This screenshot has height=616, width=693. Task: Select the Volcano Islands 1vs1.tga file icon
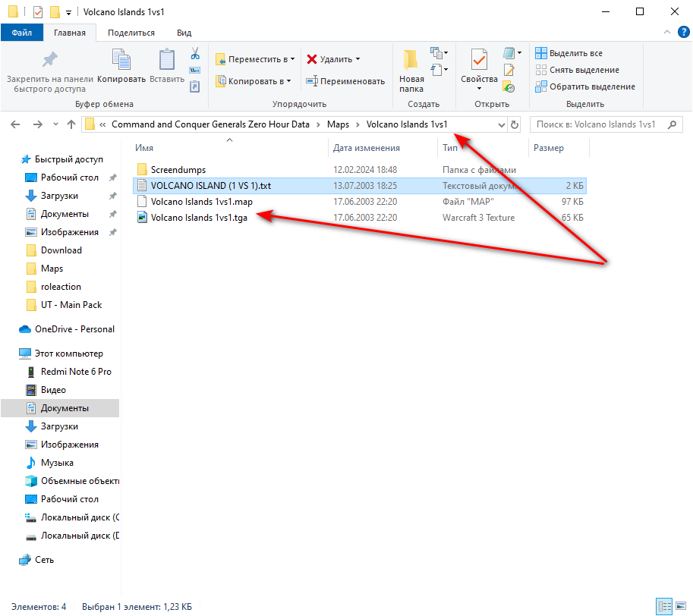[x=142, y=217]
